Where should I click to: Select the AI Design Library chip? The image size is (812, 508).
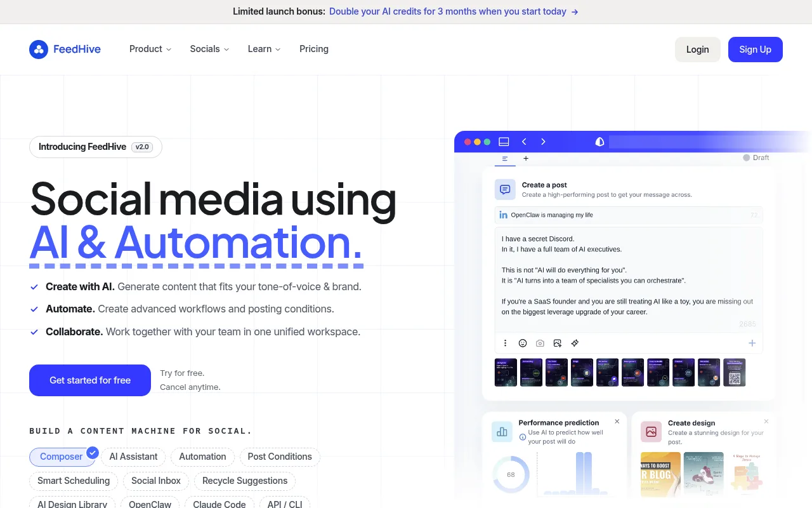(x=72, y=502)
